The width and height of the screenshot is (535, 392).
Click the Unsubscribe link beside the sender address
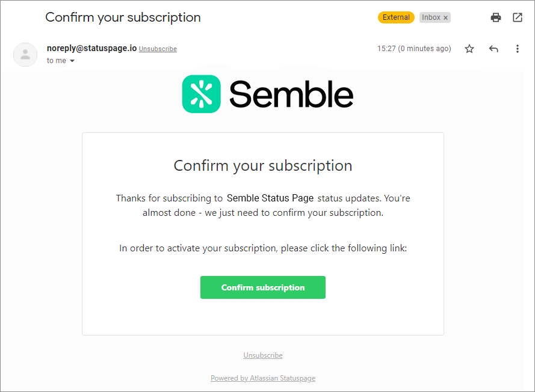point(158,49)
